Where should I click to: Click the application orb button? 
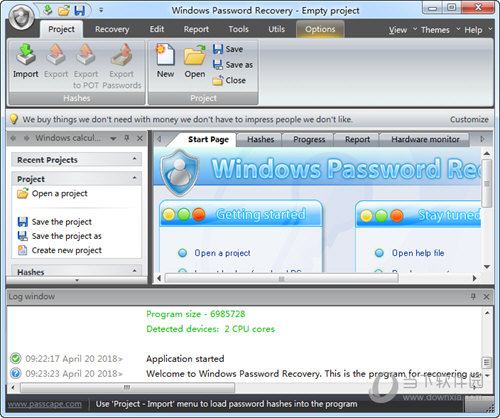(x=22, y=17)
